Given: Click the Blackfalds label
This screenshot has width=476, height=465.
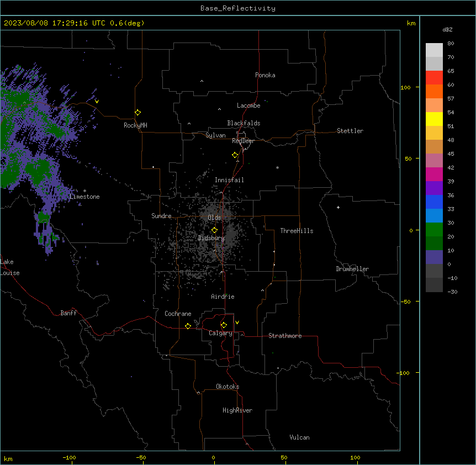Looking at the screenshot, I should [244, 123].
